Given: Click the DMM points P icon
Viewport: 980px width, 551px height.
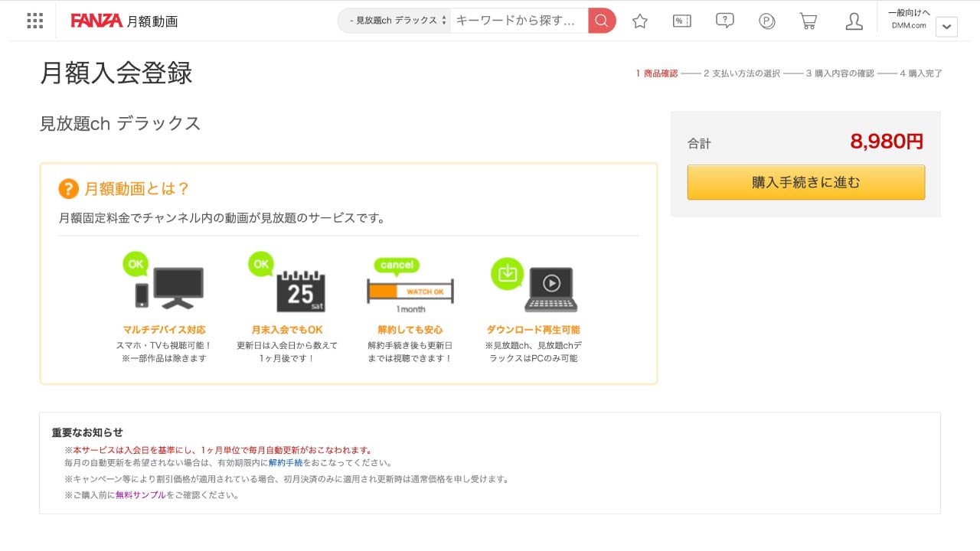Looking at the screenshot, I should coord(767,21).
